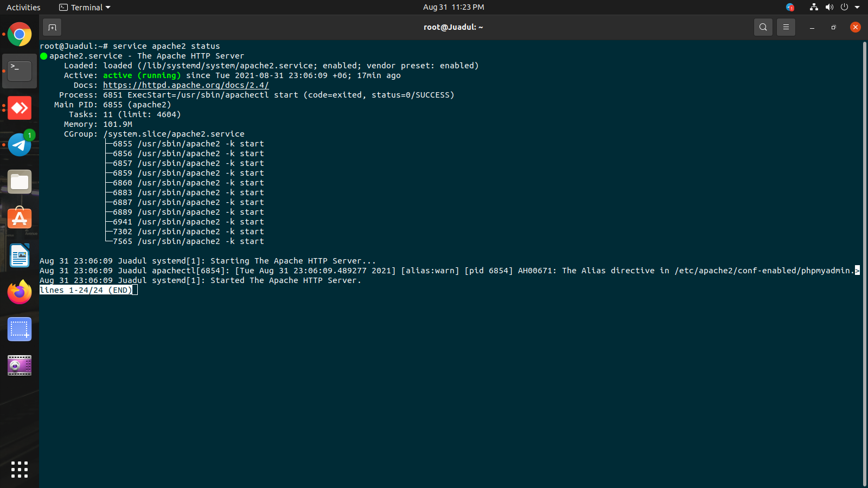This screenshot has height=488, width=868.
Task: Click the search icon in the terminal header
Action: pos(763,27)
